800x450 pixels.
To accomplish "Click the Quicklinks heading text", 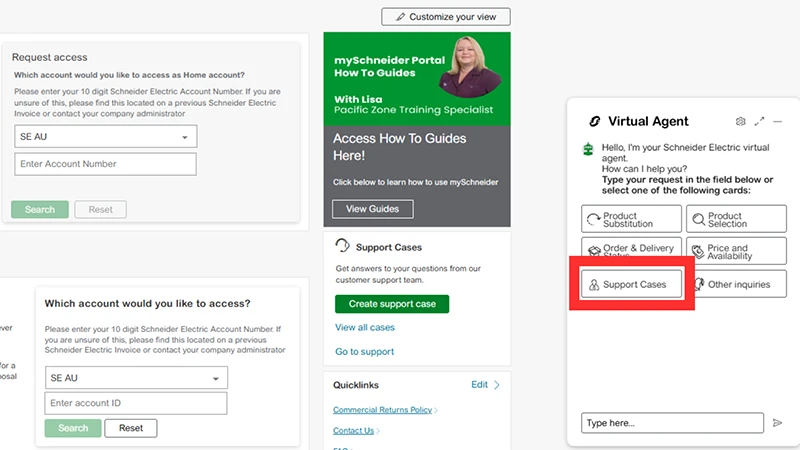I will [356, 385].
